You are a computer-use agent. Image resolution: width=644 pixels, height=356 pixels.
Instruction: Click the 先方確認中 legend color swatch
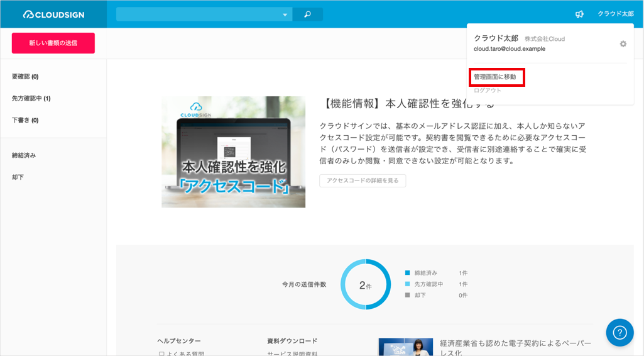coord(407,284)
